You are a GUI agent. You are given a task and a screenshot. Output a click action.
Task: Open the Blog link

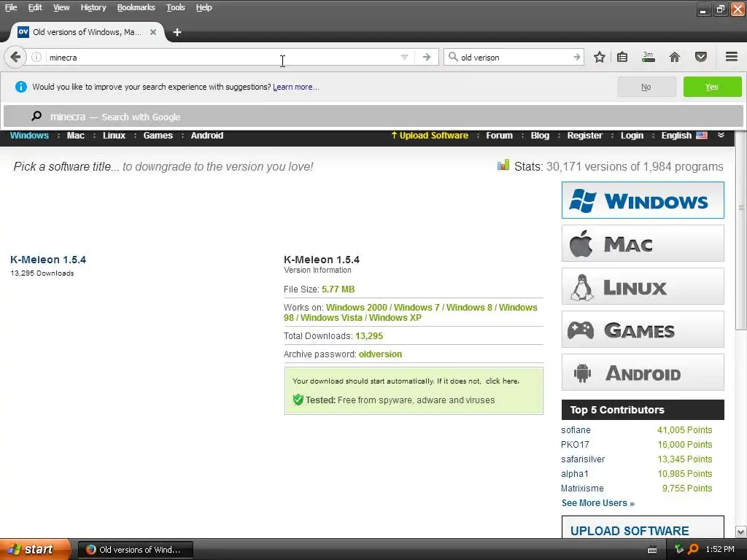(x=540, y=135)
